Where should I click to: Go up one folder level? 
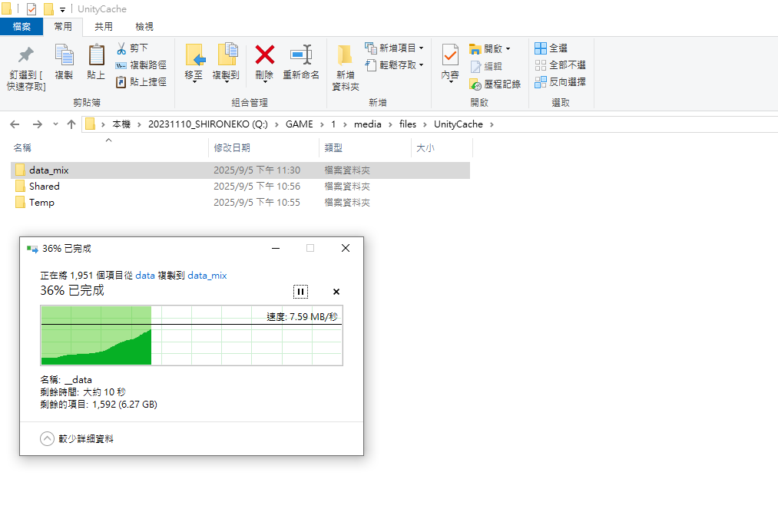(x=71, y=124)
